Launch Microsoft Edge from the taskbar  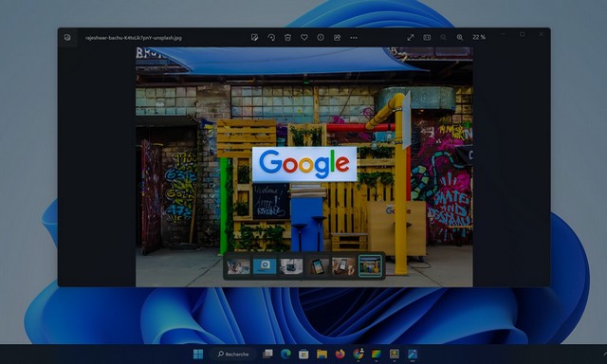[285, 354]
